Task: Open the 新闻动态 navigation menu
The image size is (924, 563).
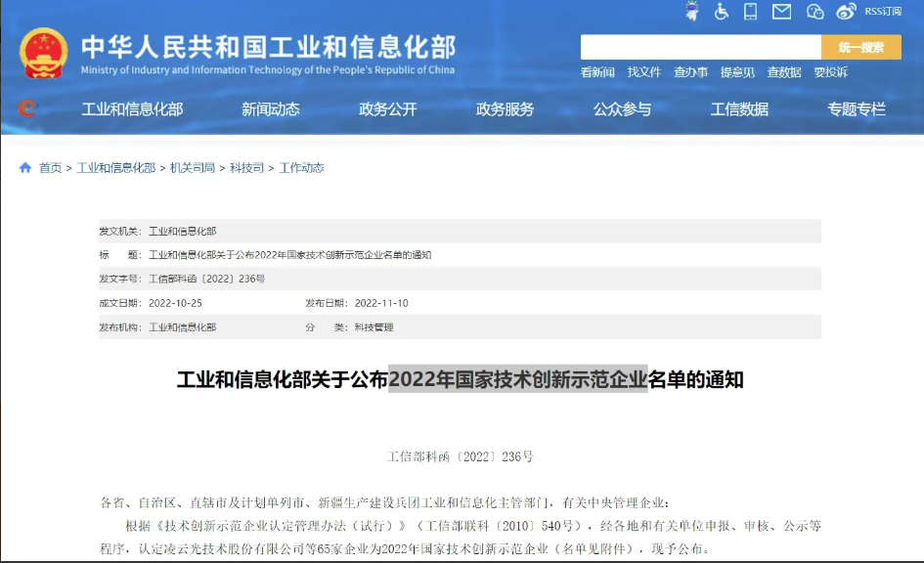Action: (271, 109)
